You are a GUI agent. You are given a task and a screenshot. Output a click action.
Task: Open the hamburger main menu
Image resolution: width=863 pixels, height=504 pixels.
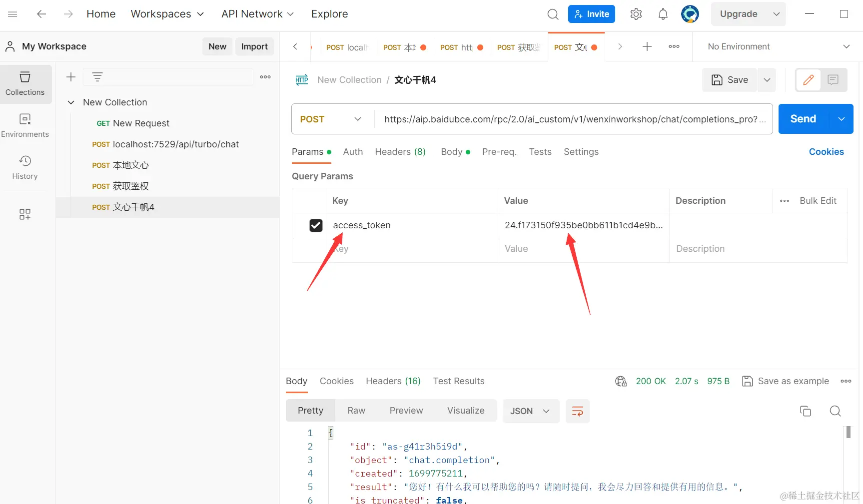tap(13, 14)
